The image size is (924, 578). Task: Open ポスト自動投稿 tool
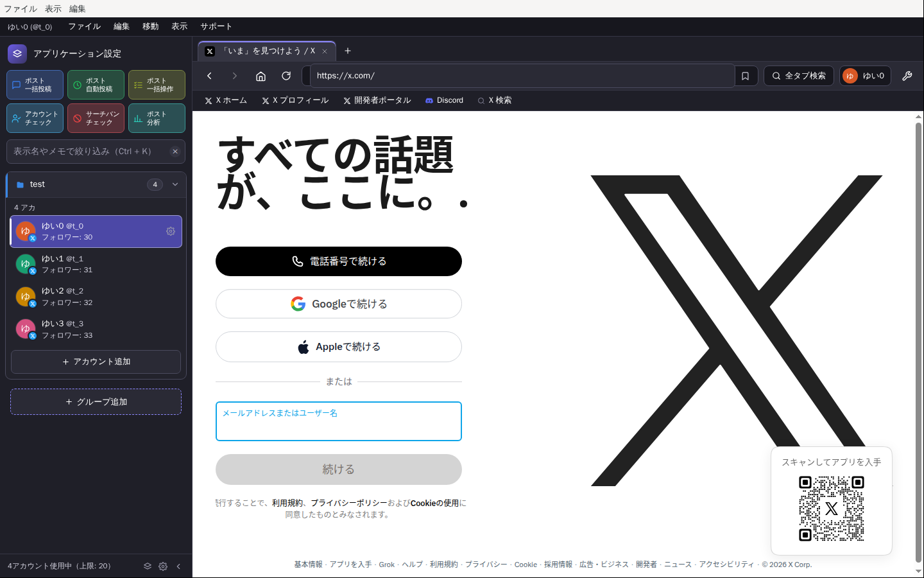(x=96, y=85)
